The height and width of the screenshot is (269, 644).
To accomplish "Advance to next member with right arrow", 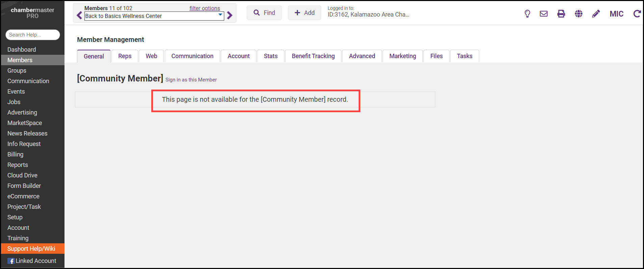I will tap(230, 16).
